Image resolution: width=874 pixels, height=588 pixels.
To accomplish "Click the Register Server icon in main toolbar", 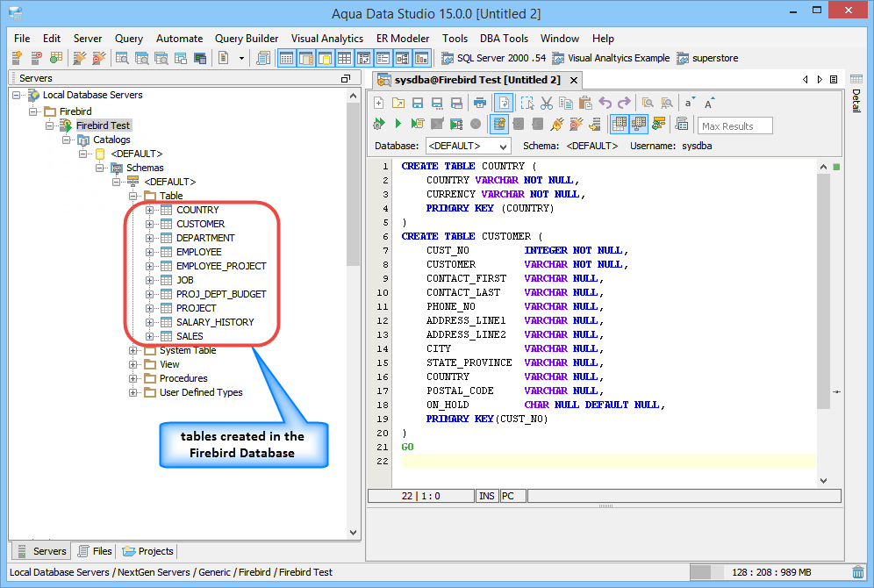I will pyautogui.click(x=17, y=58).
